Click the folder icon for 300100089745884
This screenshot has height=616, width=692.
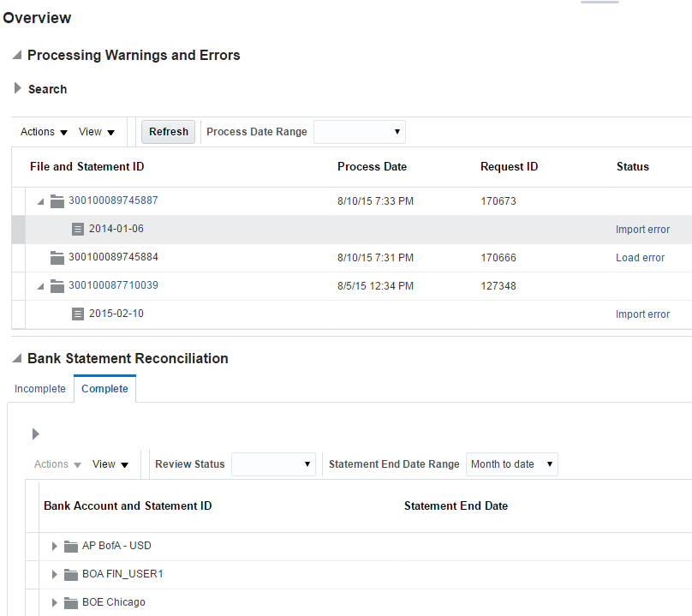pyautogui.click(x=57, y=258)
